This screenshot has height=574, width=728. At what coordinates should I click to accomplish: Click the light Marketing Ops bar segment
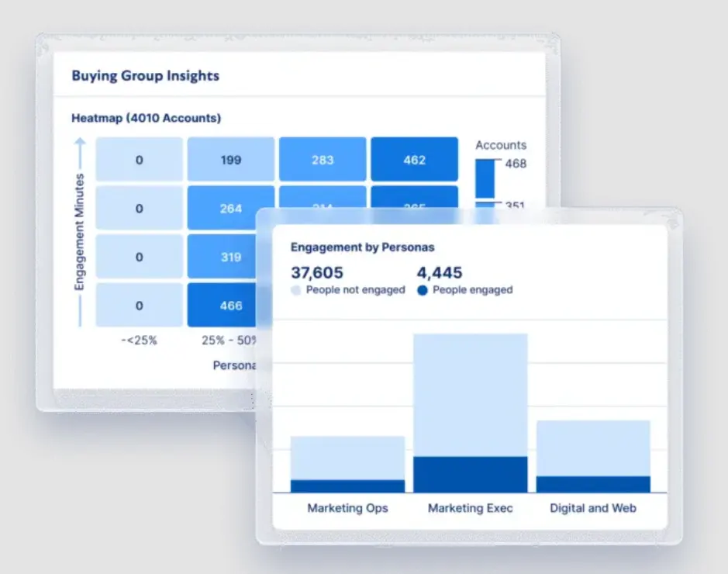pos(348,458)
